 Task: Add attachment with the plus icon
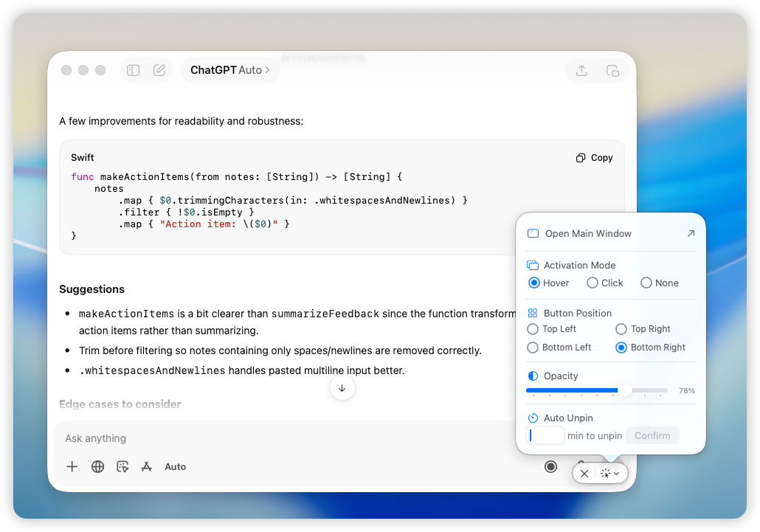point(72,466)
